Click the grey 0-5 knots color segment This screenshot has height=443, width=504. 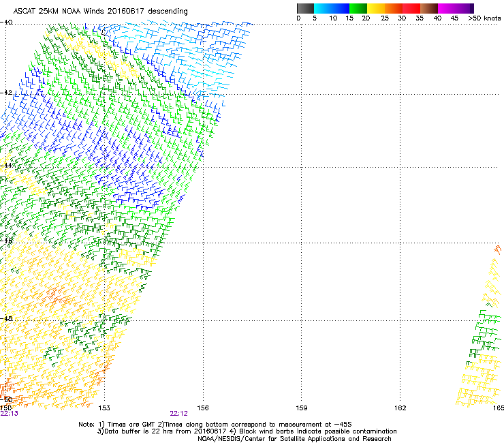[305, 8]
